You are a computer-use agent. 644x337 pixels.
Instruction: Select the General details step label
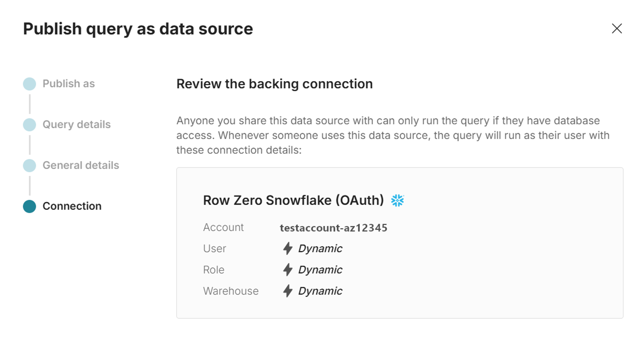tap(81, 165)
